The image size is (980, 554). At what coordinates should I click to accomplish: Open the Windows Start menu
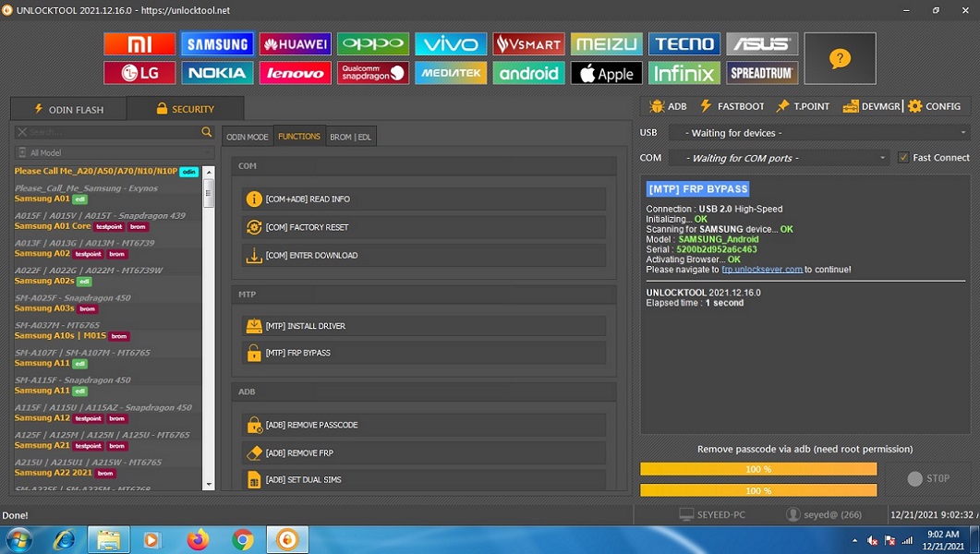18,539
